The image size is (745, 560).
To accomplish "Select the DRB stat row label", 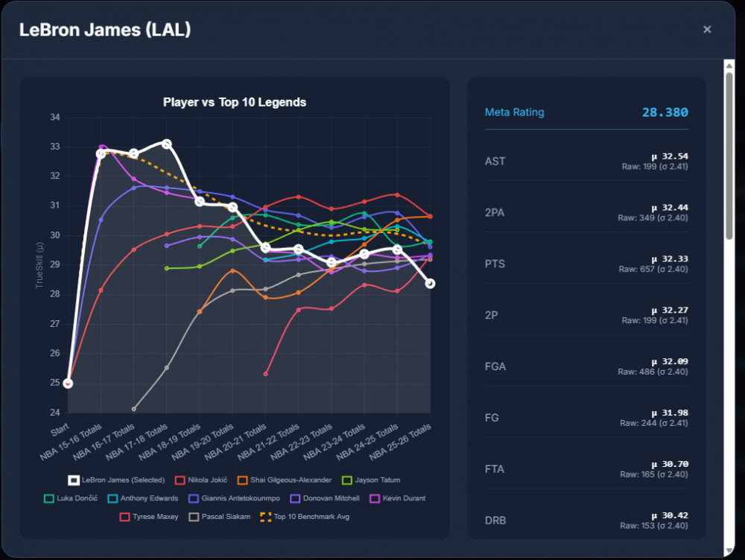I will (495, 521).
